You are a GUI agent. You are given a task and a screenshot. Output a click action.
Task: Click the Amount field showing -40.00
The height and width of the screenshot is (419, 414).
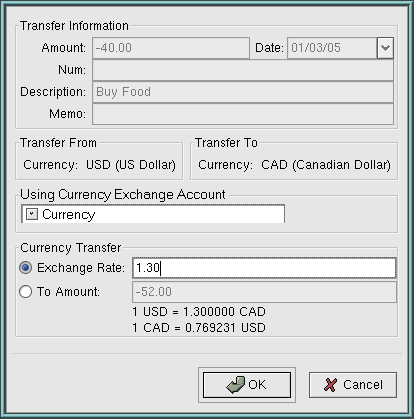click(x=171, y=48)
